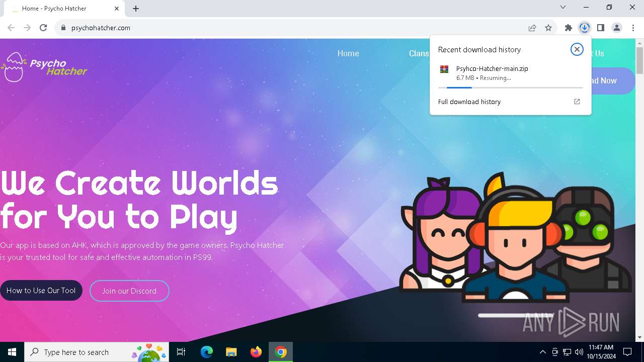The height and width of the screenshot is (362, 644).
Task: Show hidden system tray icons
Action: (542, 352)
